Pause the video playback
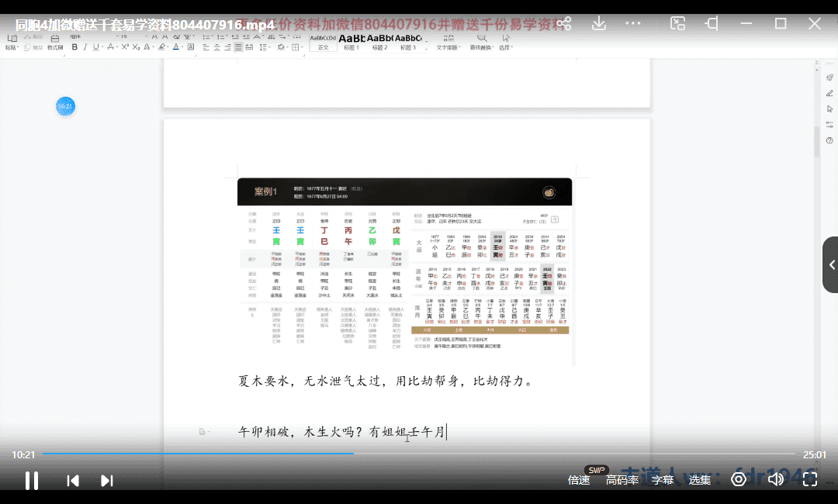 pyautogui.click(x=32, y=480)
